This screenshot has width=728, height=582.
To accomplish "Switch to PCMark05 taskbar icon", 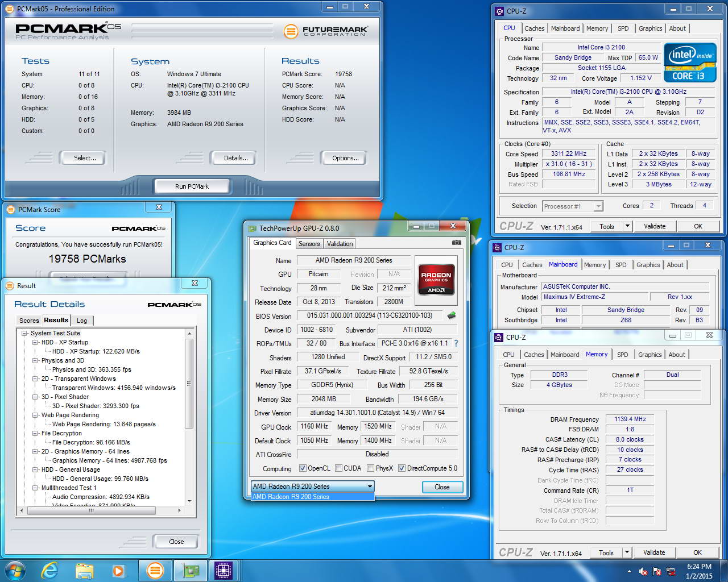I will click(155, 571).
